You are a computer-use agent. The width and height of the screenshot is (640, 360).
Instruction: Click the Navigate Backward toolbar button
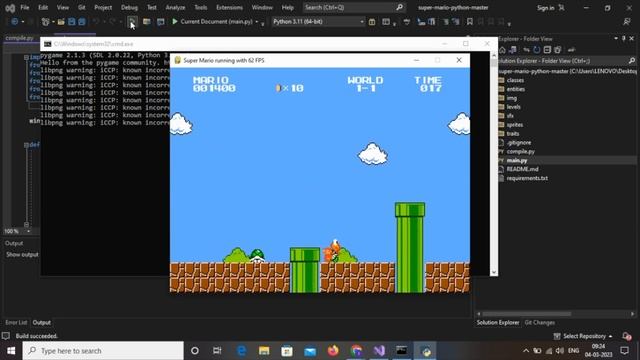pyautogui.click(x=14, y=22)
